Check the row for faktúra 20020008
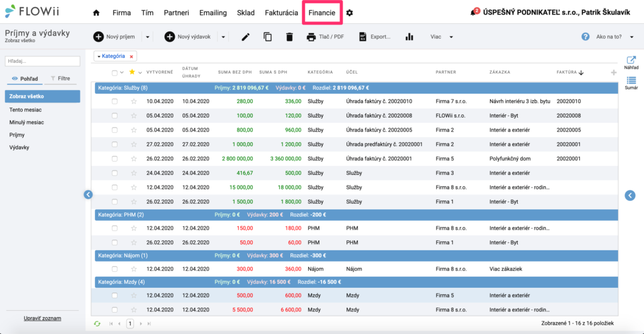 [x=114, y=116]
